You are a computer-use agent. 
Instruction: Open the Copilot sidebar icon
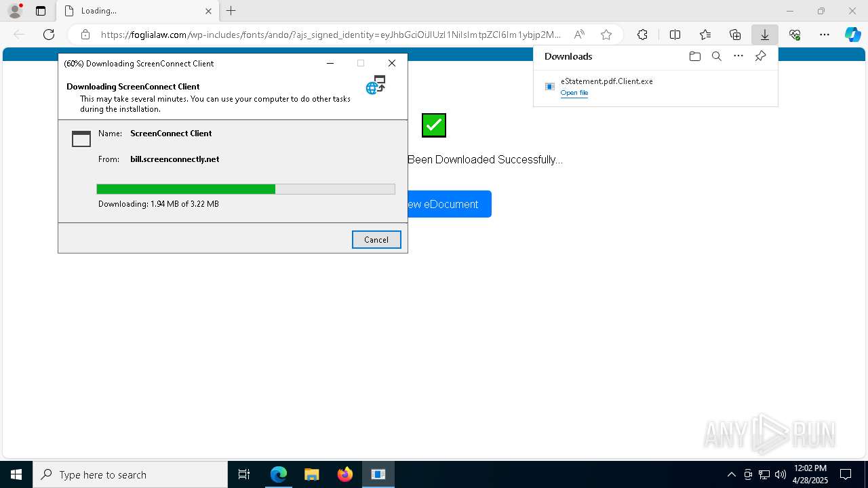coord(852,35)
